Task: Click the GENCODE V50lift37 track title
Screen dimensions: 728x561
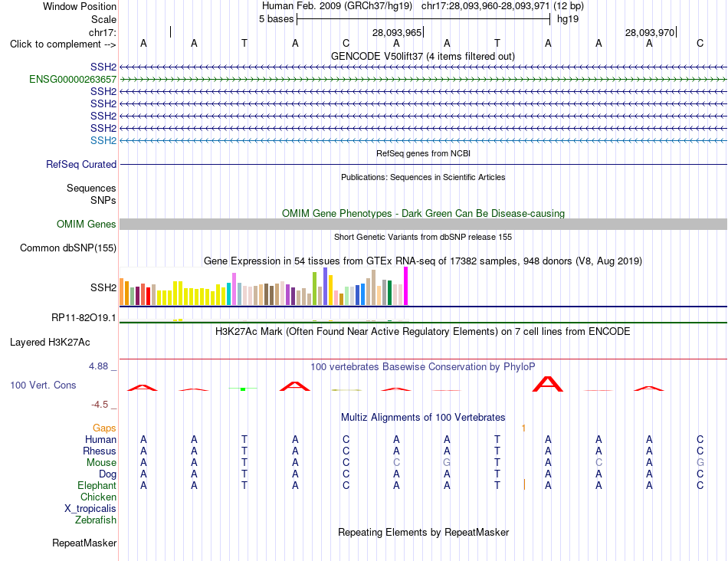Action: [x=423, y=56]
